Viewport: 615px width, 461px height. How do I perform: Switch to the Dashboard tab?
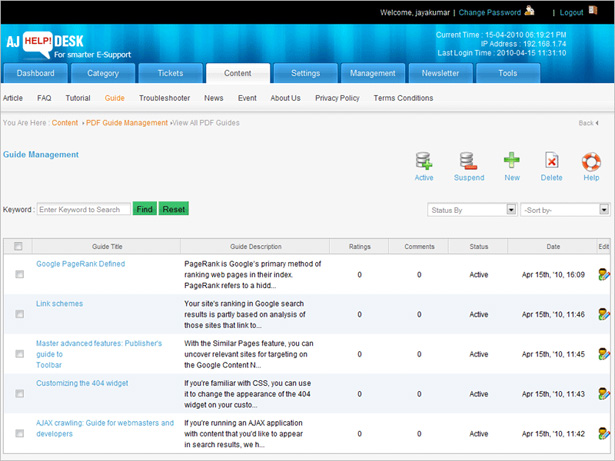(x=35, y=73)
